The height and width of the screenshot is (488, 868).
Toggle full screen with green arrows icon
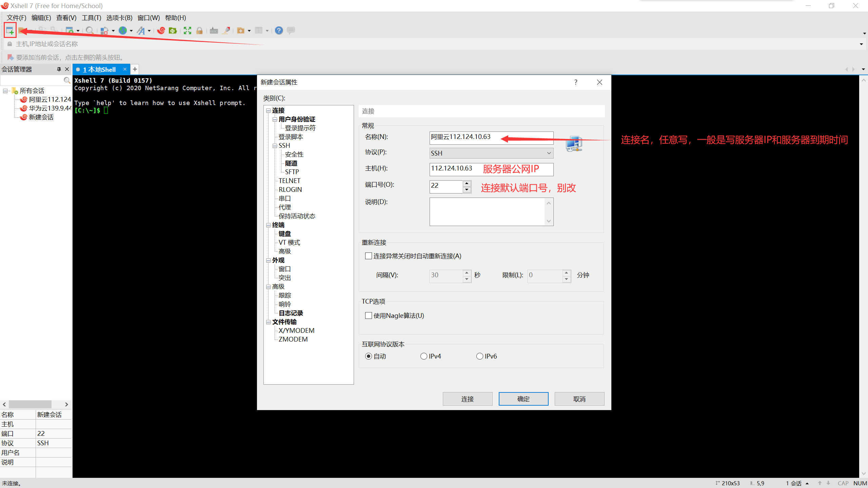point(188,30)
